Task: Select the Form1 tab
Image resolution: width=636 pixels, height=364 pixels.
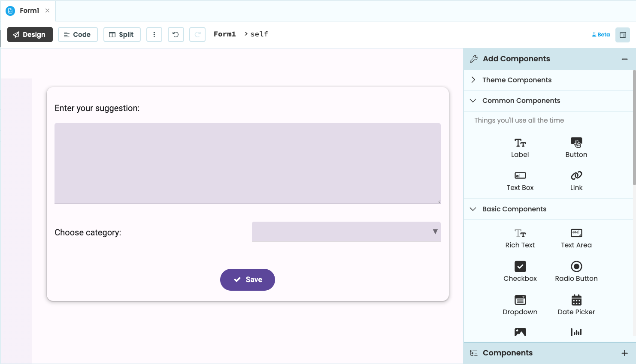Action: click(x=29, y=11)
